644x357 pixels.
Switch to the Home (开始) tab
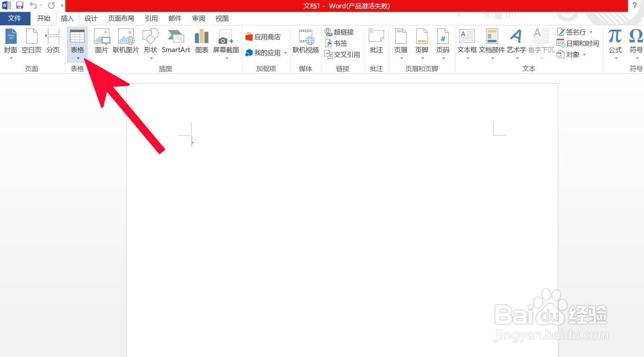(44, 18)
